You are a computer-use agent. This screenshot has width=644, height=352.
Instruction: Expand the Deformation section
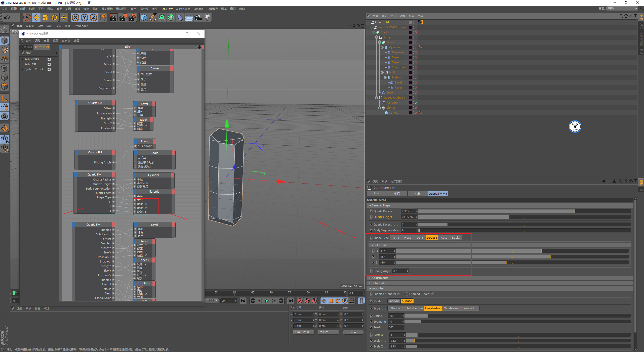380,283
